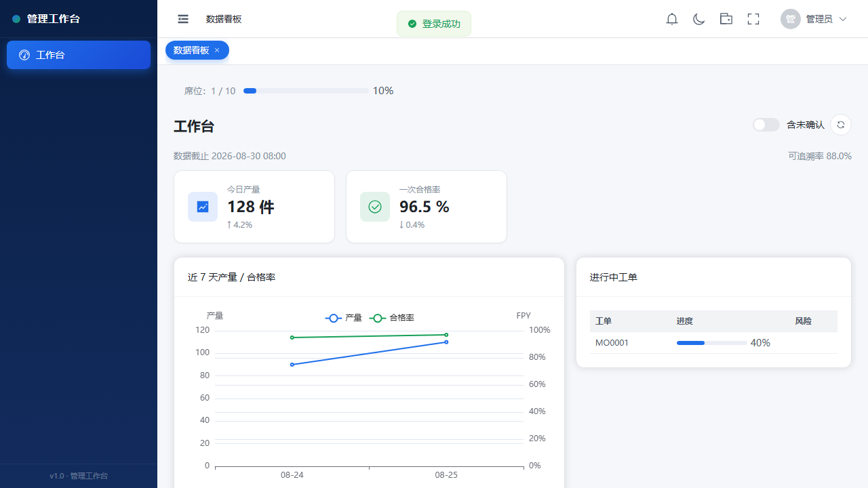This screenshot has height=488, width=868.
Task: Switch to dark mode via moon icon
Action: 699,19
